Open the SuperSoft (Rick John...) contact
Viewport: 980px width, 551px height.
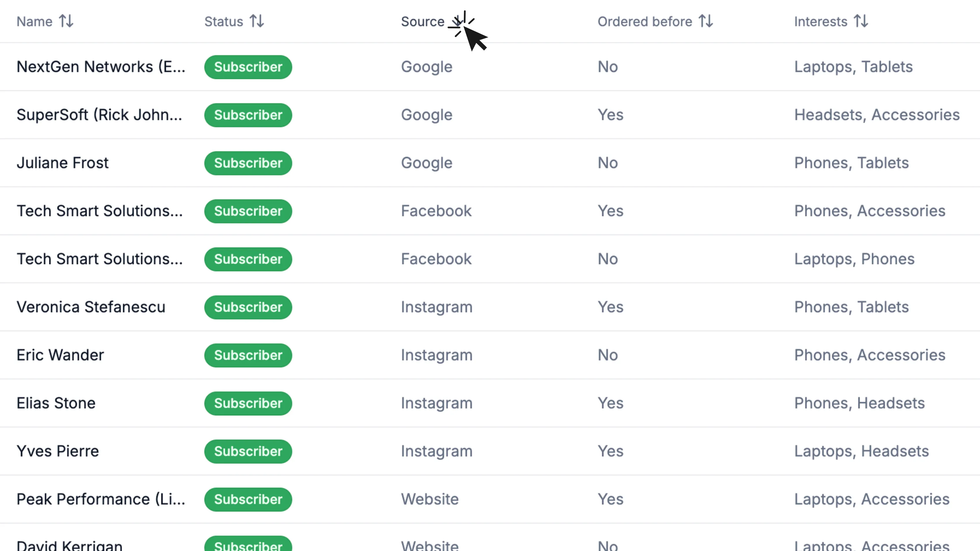(x=99, y=115)
